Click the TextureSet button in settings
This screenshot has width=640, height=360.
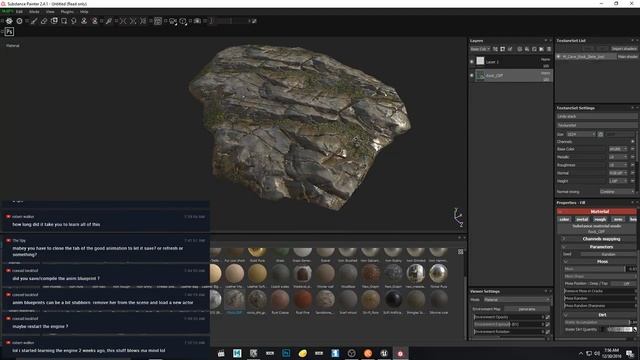tap(596, 125)
